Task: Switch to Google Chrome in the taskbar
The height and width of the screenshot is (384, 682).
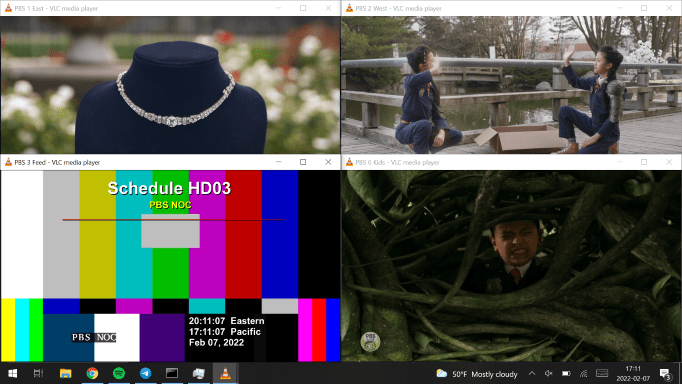Action: click(92, 373)
